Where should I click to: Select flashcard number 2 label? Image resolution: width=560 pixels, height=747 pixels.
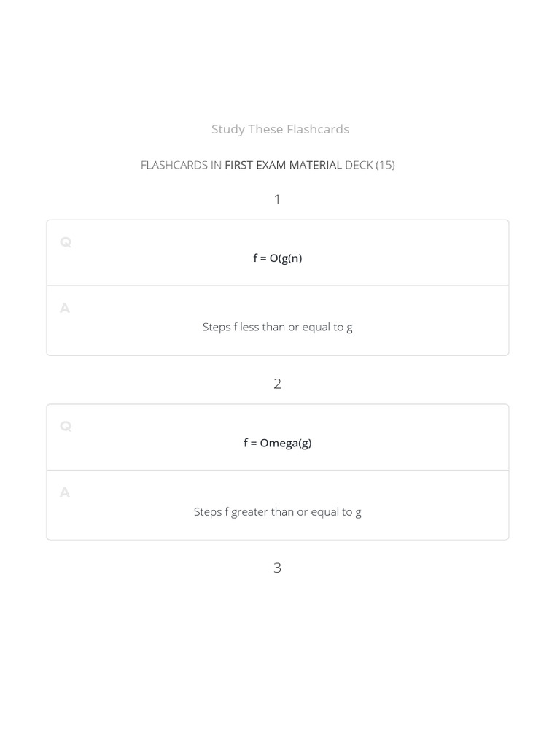[277, 384]
